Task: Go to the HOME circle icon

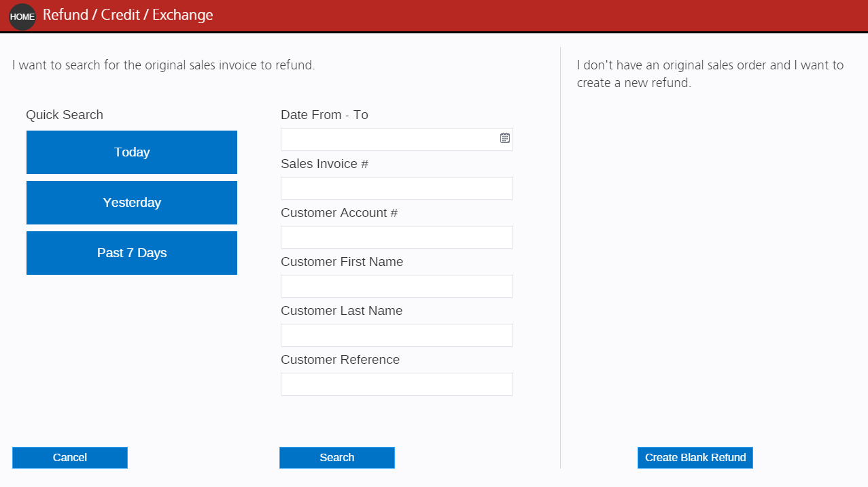Action: [22, 16]
